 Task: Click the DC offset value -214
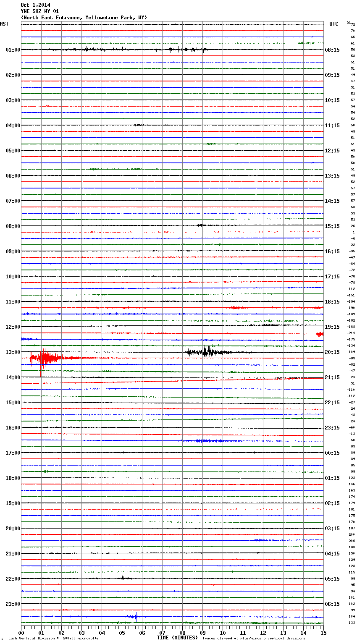tap(351, 333)
